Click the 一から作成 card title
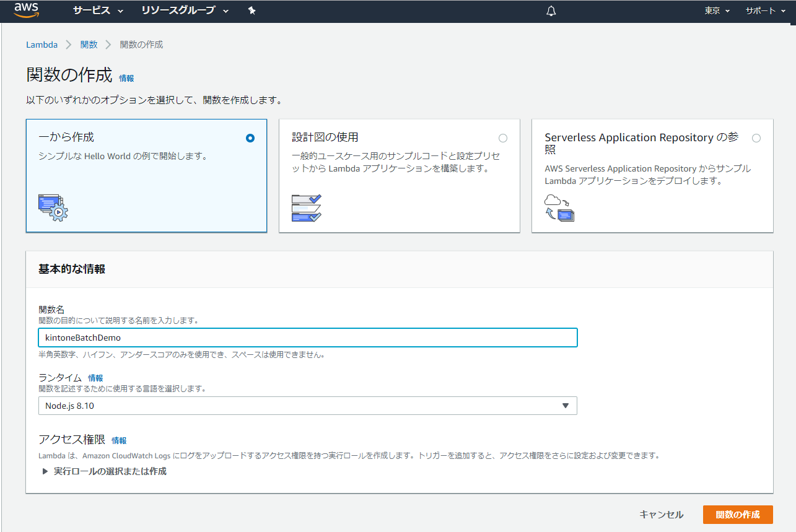Image resolution: width=796 pixels, height=532 pixels. pyautogui.click(x=66, y=137)
